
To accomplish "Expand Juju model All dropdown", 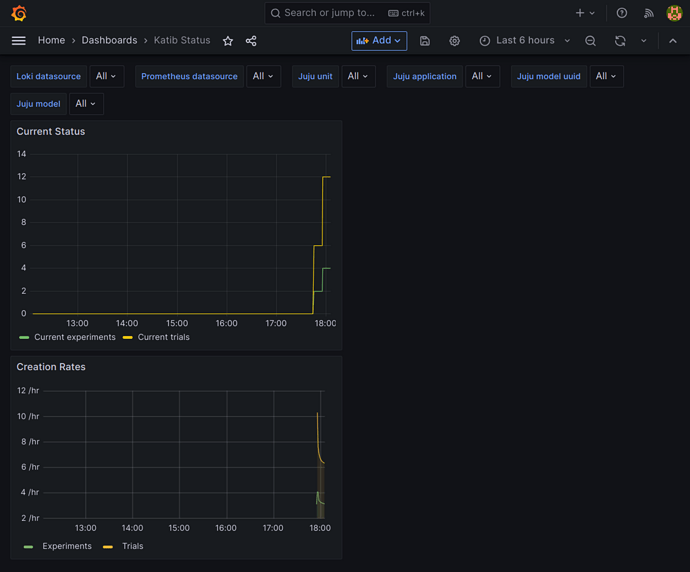I will [86, 104].
